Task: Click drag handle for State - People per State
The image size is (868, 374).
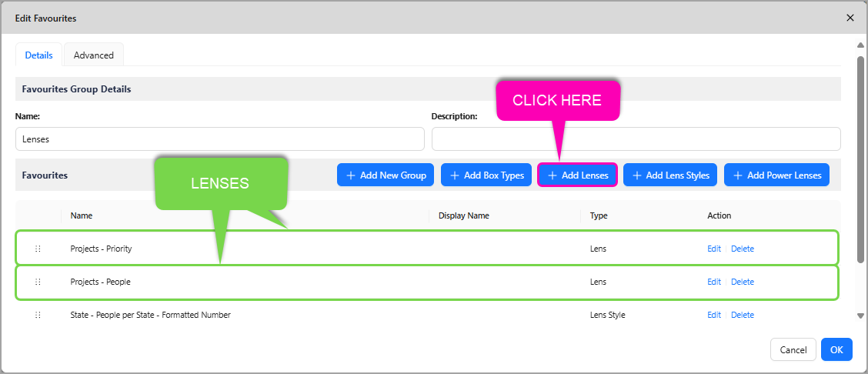Action: [x=38, y=315]
